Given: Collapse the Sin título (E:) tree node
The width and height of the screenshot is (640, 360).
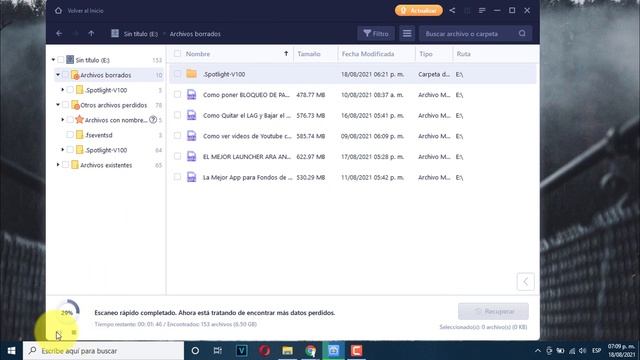Looking at the screenshot, I should [53, 60].
